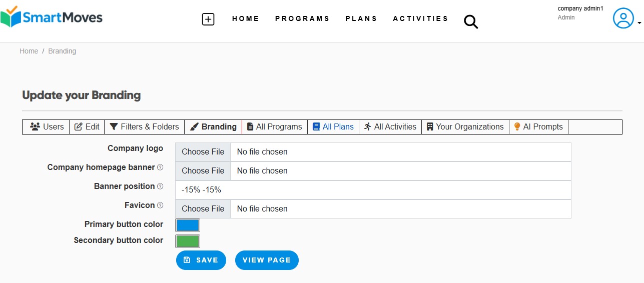
Task: Open the PROGRAMS menu item
Action: click(302, 18)
